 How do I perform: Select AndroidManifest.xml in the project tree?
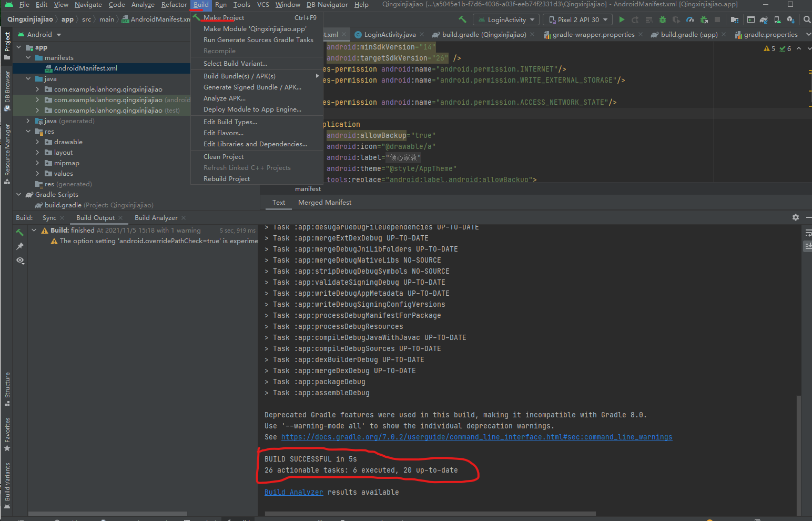tap(85, 68)
